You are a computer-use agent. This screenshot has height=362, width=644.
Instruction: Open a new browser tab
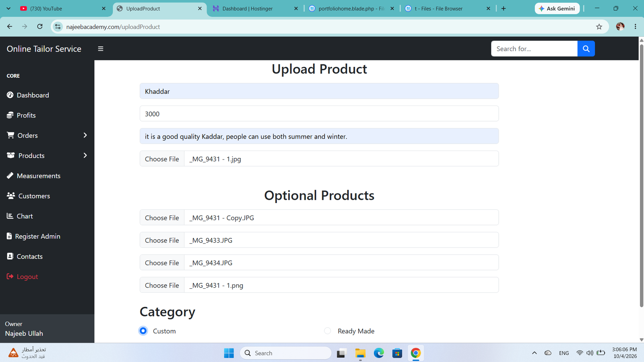(x=504, y=8)
